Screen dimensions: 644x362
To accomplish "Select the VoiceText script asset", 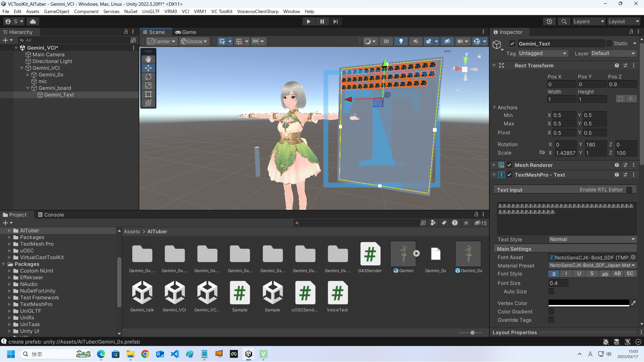I will coord(337,297).
